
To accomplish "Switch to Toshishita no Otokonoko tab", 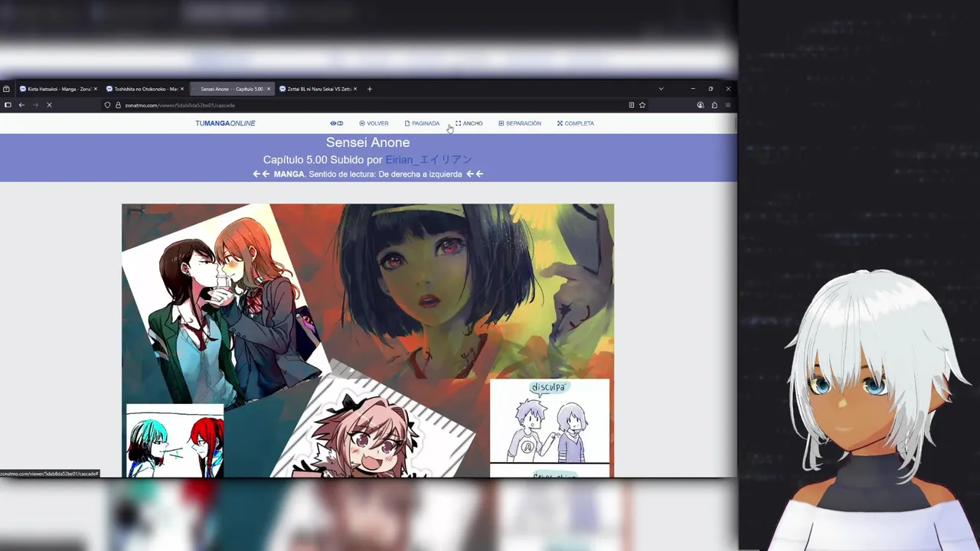I will tap(145, 89).
